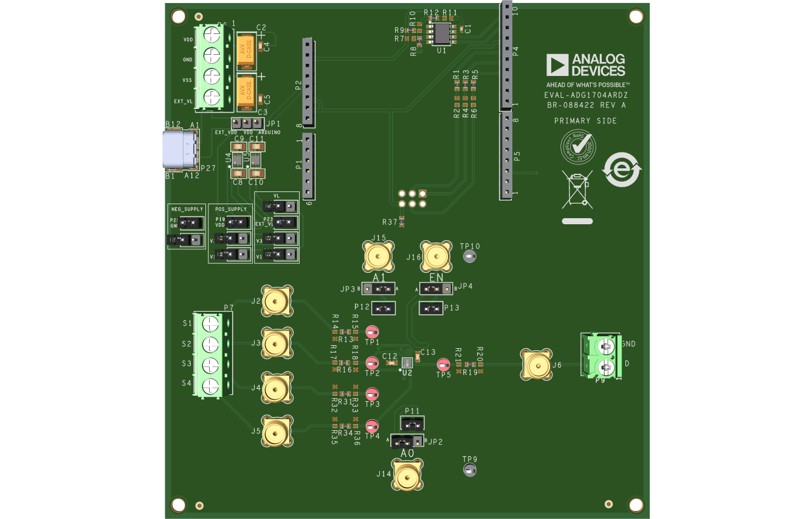Click red test point TP1

(x=372, y=332)
